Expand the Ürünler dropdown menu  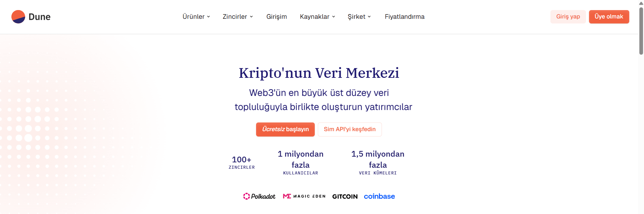[196, 16]
